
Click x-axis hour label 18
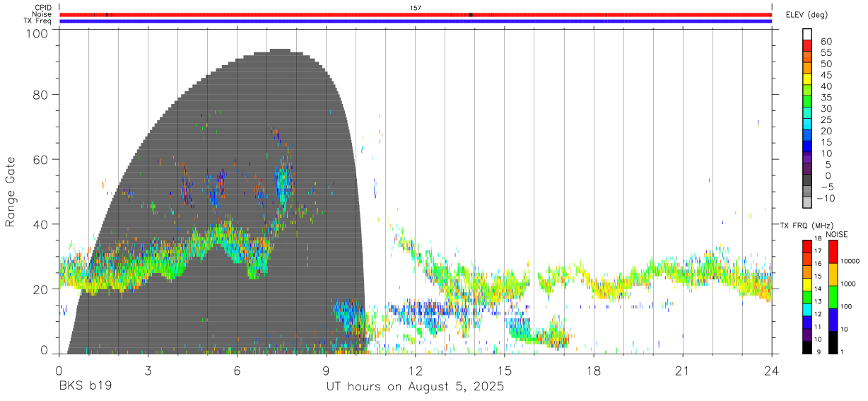593,371
